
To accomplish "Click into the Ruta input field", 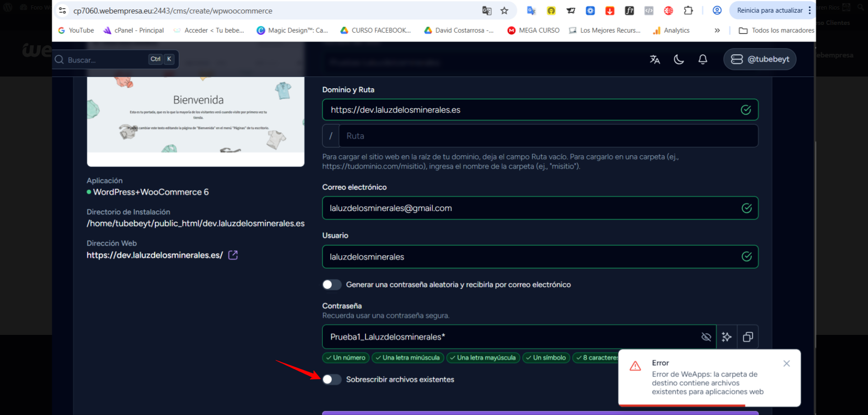I will (548, 136).
